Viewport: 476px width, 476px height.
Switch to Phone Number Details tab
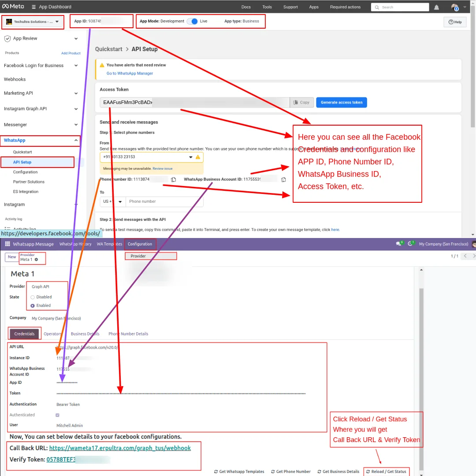[x=128, y=334]
